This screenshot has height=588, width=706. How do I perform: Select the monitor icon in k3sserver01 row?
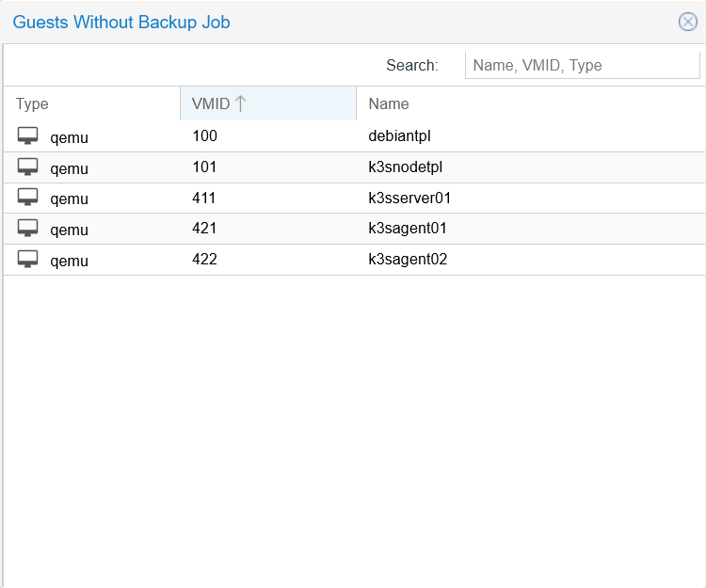(x=28, y=199)
